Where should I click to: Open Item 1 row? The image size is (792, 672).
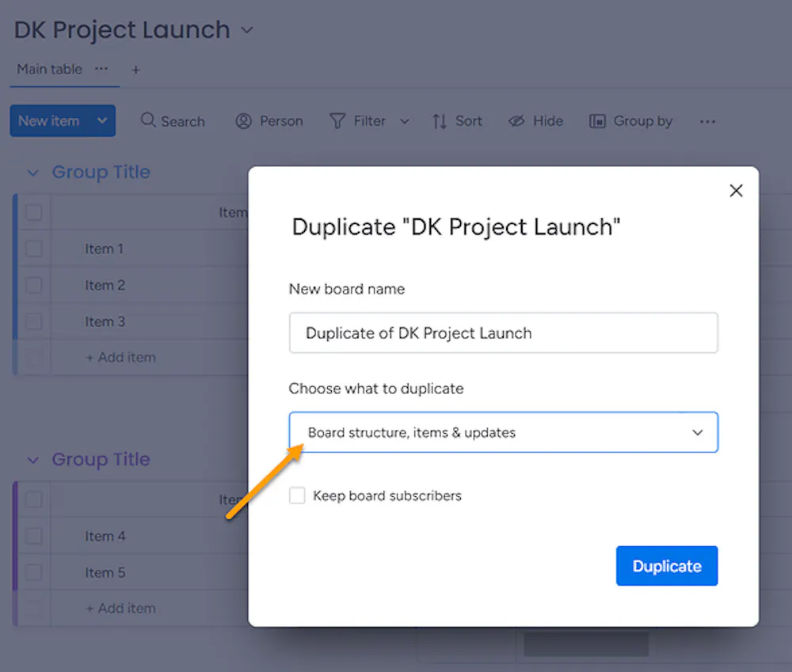(104, 249)
